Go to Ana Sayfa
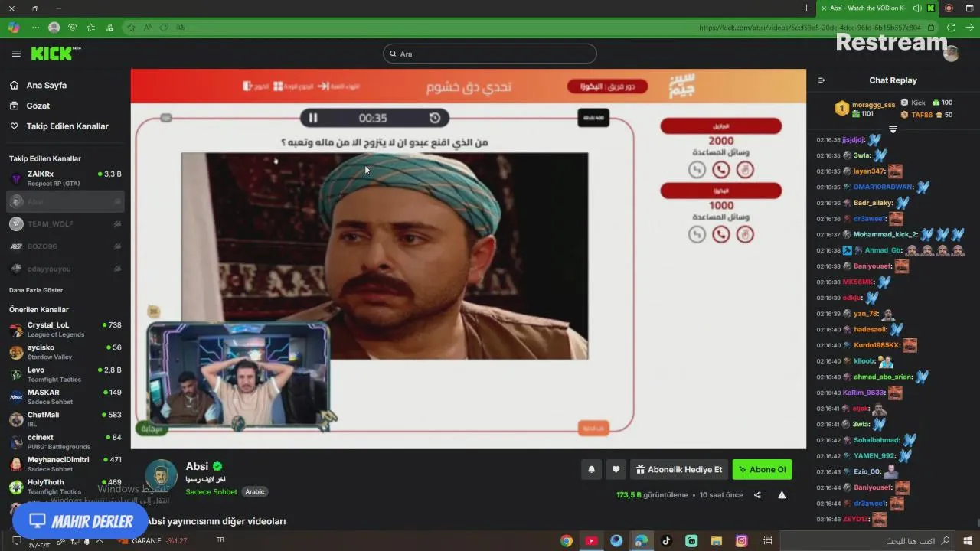980x551 pixels. (47, 86)
